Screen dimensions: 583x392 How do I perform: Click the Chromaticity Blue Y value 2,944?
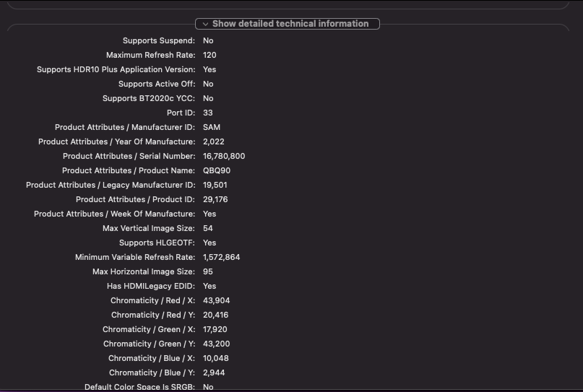(214, 373)
